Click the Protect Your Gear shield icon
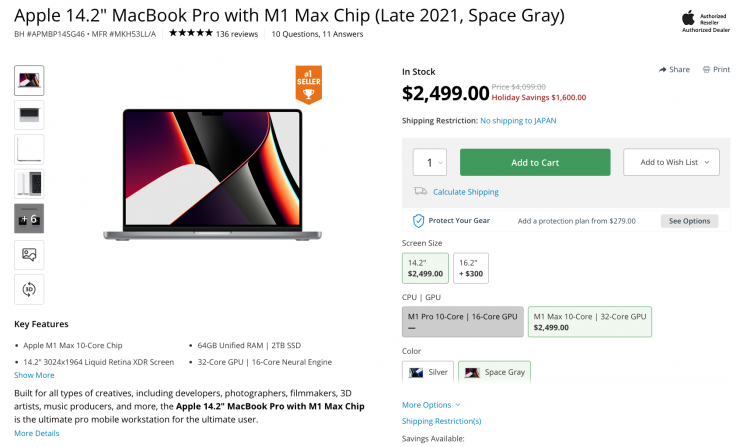The height and width of the screenshot is (447, 740). click(x=419, y=221)
